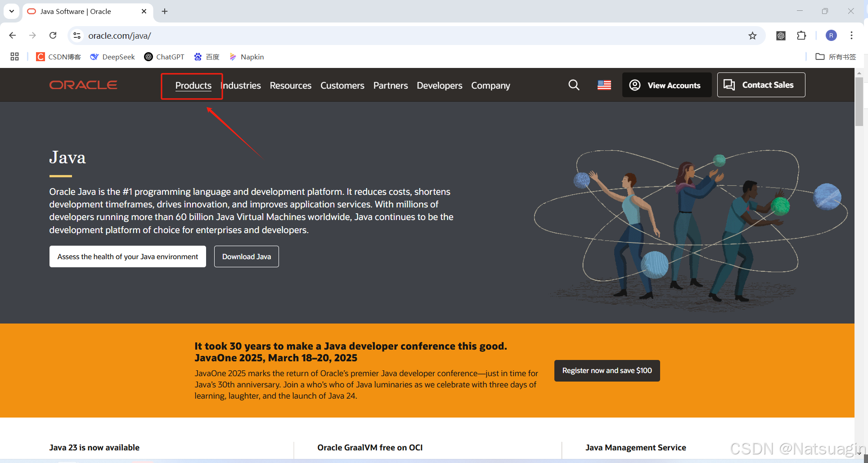The height and width of the screenshot is (463, 868).
Task: Close the Java Software Oracle tab
Action: 144,11
